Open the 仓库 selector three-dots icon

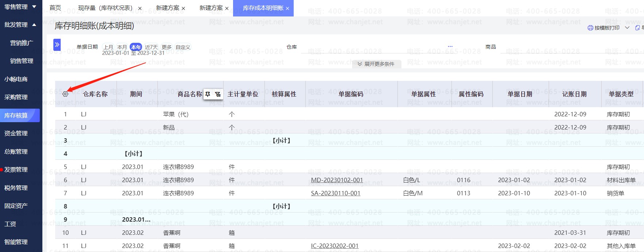pos(450,46)
